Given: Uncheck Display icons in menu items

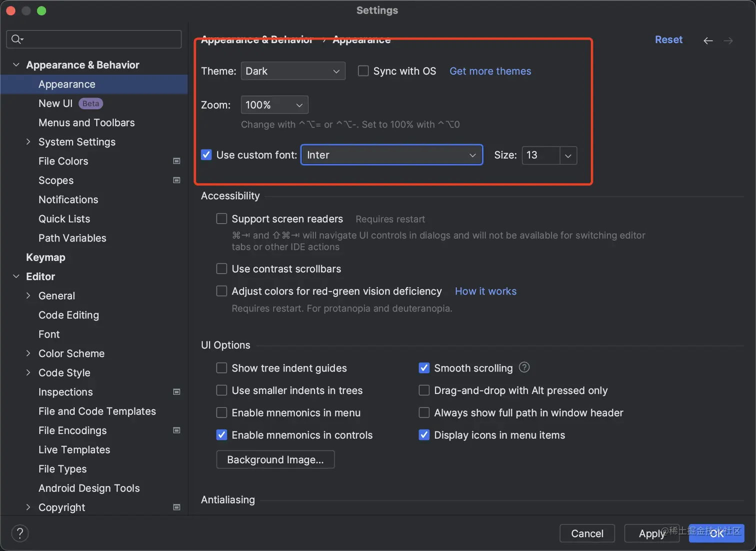Looking at the screenshot, I should [424, 435].
